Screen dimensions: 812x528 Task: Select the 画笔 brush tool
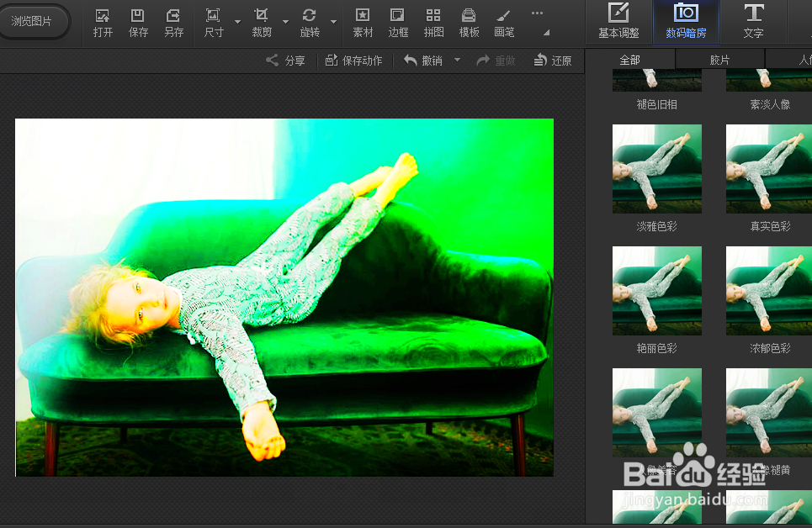pyautogui.click(x=504, y=24)
